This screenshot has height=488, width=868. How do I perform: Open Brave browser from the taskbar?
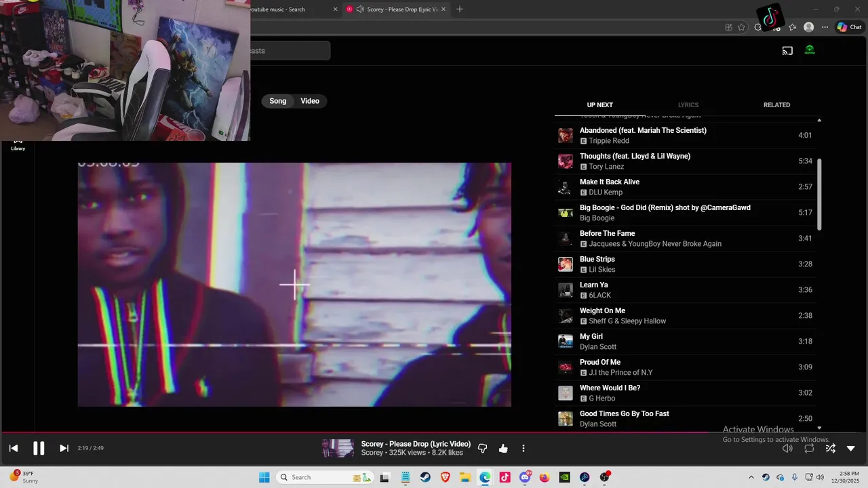coord(445,477)
